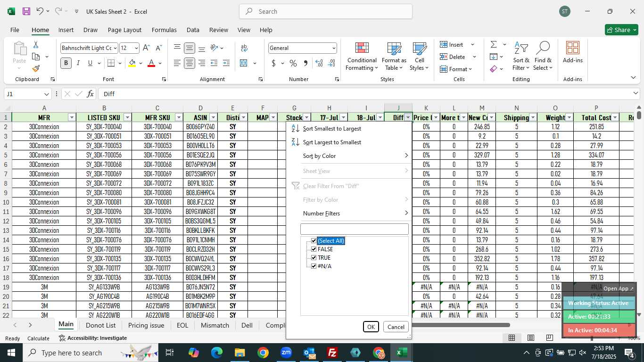This screenshot has width=644, height=362.
Task: Click the Windows Start button
Action: 11,353
